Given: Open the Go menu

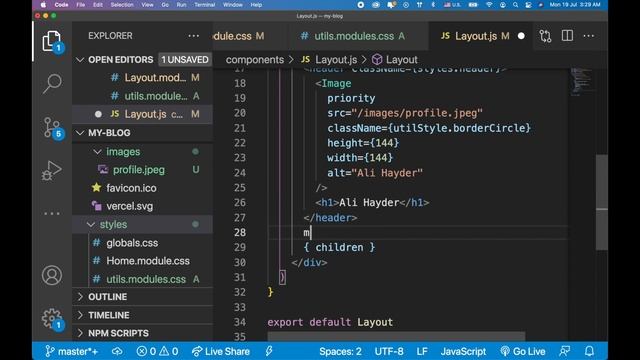Looking at the screenshot, I should (x=165, y=5).
